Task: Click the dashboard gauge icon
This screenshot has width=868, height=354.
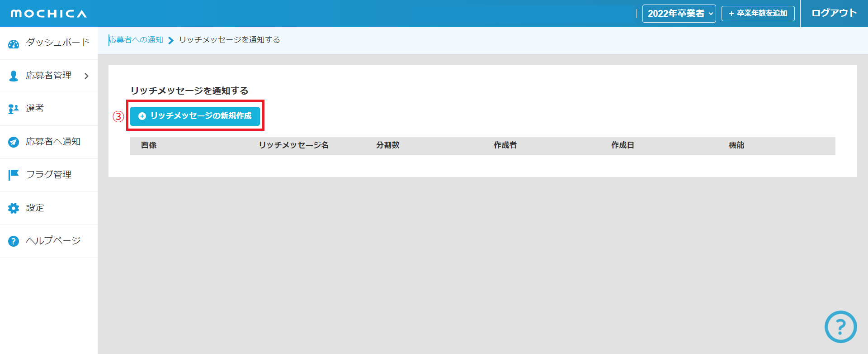Action: point(14,44)
